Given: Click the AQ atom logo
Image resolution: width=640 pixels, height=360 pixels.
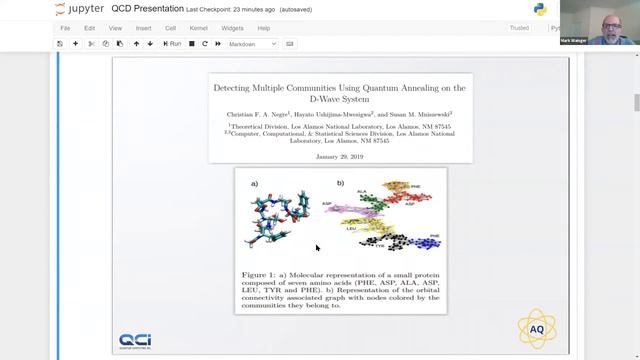Looking at the screenshot, I should [537, 329].
